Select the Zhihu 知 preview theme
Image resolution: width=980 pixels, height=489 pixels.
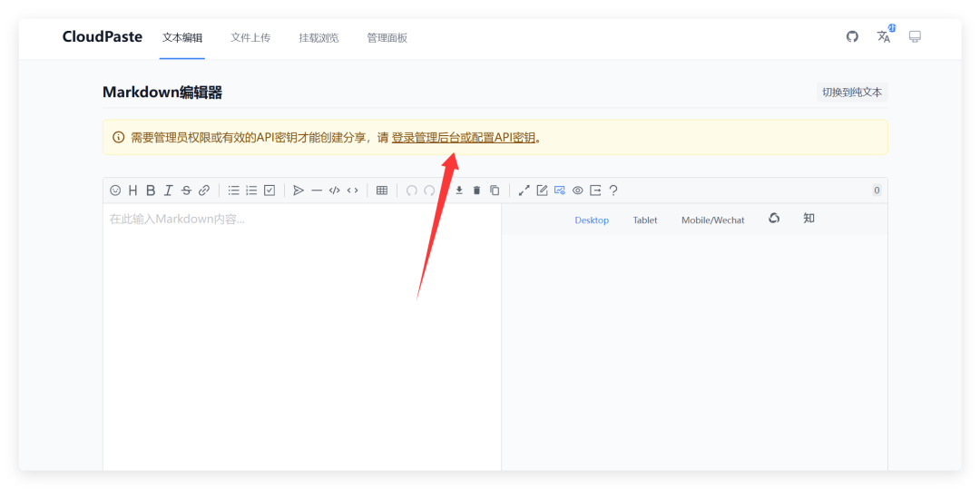click(x=808, y=218)
